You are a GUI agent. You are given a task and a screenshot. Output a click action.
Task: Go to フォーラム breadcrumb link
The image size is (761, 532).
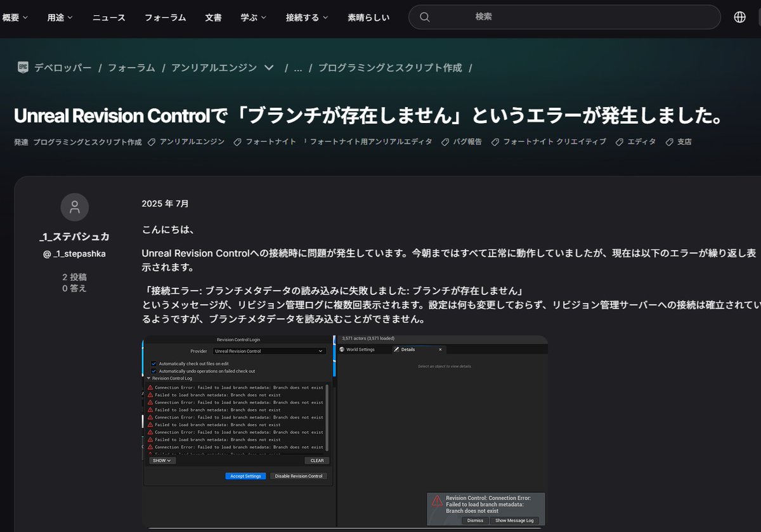(x=131, y=68)
